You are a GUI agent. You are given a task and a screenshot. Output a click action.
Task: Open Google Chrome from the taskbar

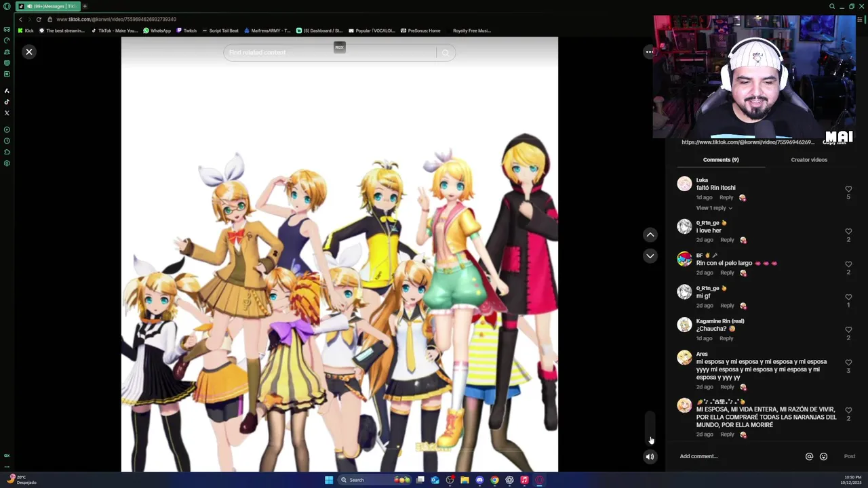point(494,480)
